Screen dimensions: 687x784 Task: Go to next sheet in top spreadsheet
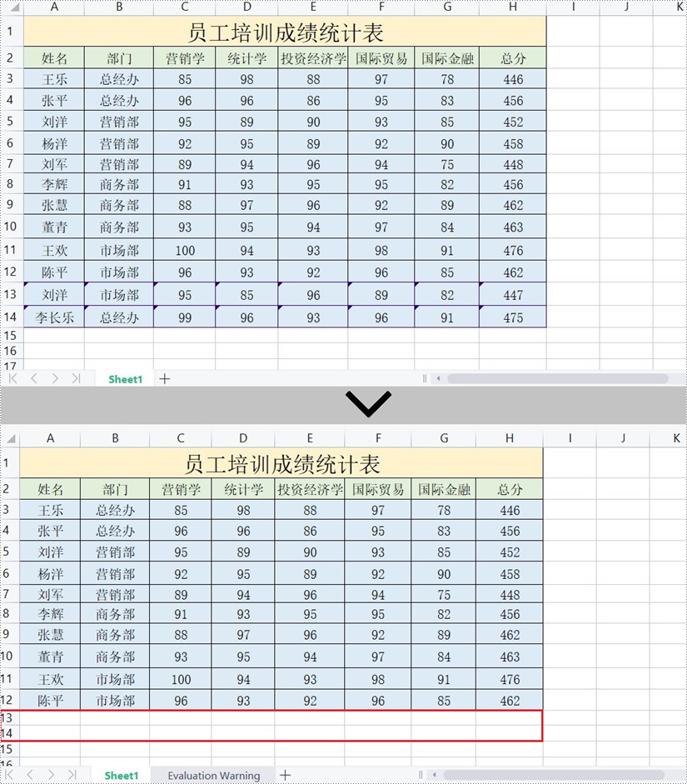[x=55, y=378]
